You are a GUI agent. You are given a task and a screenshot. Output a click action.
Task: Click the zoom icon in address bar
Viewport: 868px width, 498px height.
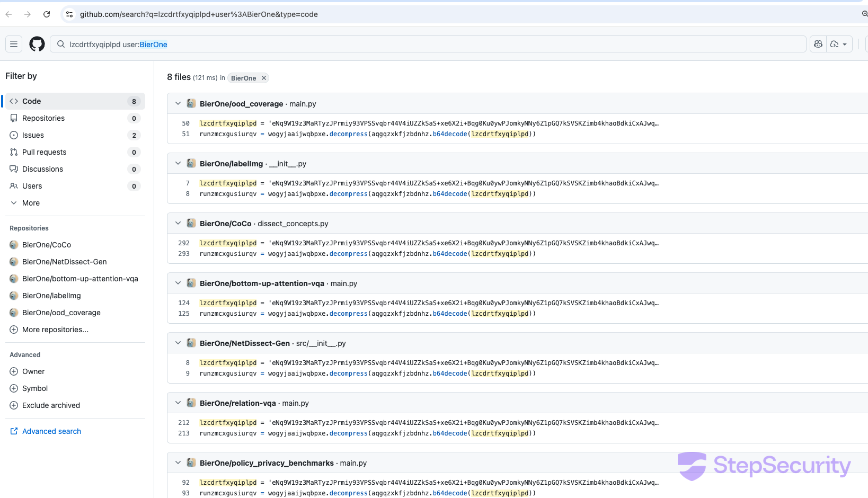click(864, 14)
